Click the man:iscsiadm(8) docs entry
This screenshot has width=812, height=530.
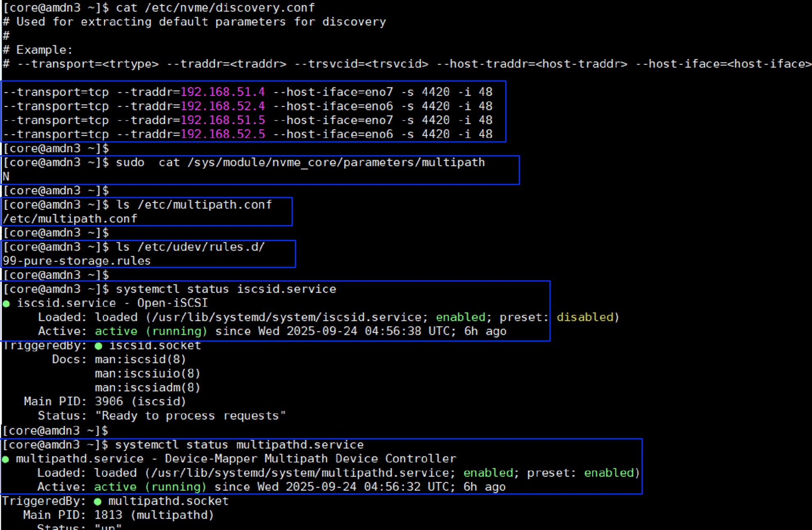[x=147, y=388]
